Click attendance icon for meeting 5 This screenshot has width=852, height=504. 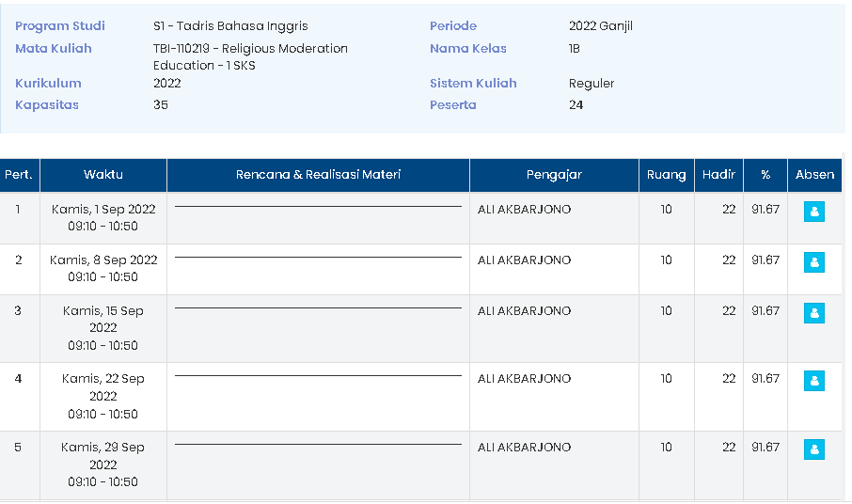814,449
